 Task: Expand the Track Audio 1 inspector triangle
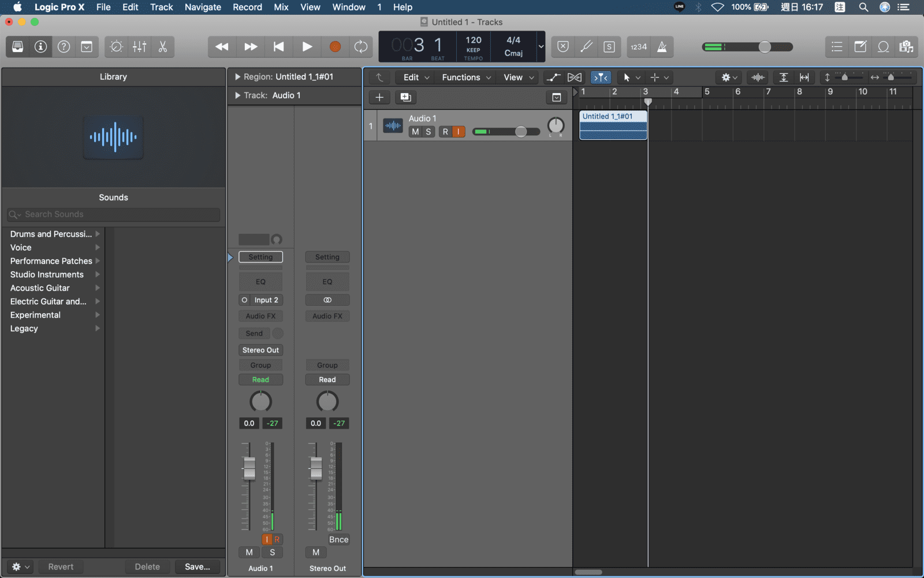click(237, 95)
